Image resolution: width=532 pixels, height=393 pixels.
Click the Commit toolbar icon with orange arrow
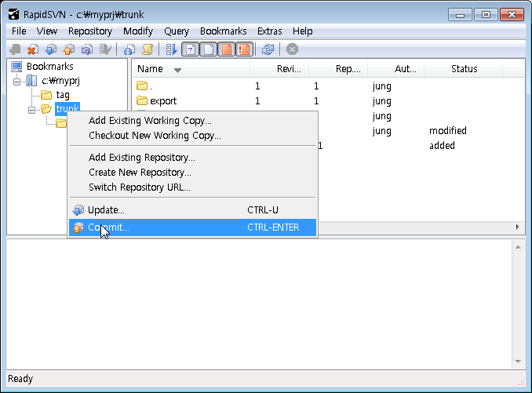69,49
